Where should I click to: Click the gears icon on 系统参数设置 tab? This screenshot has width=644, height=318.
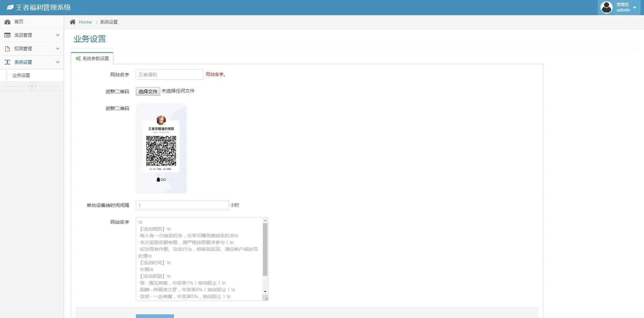(78, 58)
